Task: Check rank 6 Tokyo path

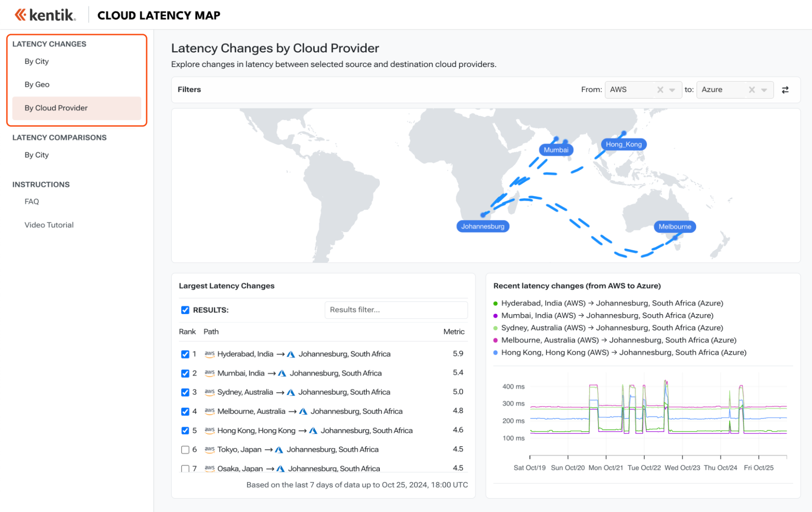Action: pos(185,449)
